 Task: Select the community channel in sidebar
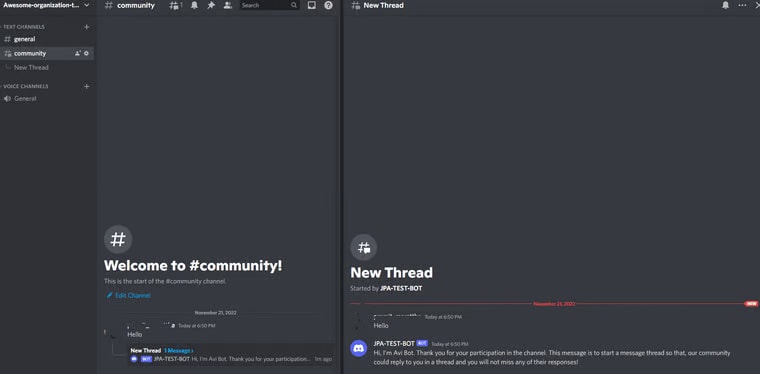pos(47,53)
